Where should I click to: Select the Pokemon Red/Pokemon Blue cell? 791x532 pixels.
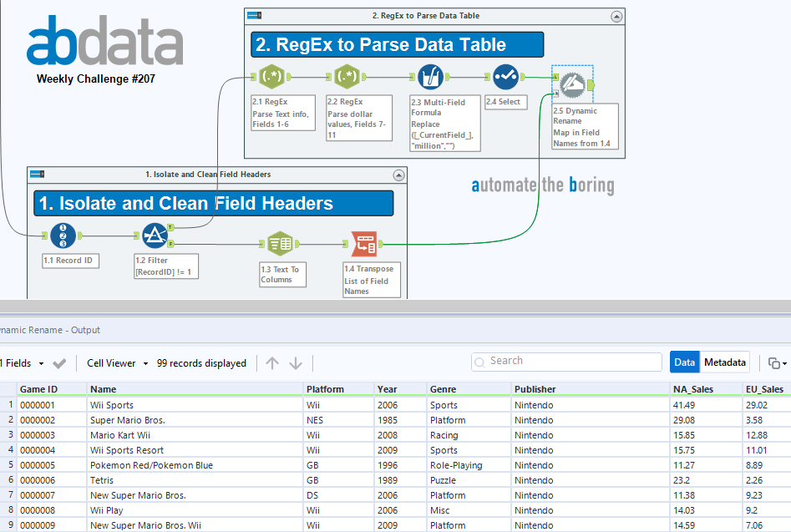point(195,465)
